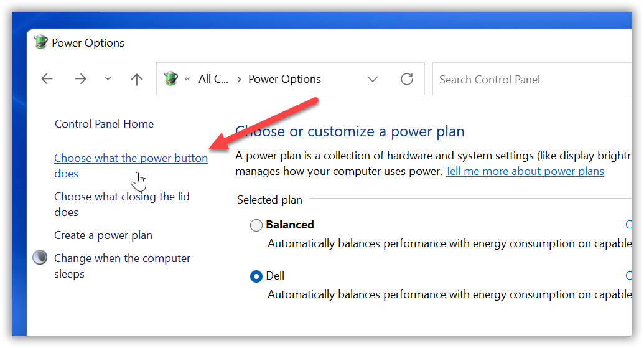Click the Power Options breadcrumb segment

point(284,79)
